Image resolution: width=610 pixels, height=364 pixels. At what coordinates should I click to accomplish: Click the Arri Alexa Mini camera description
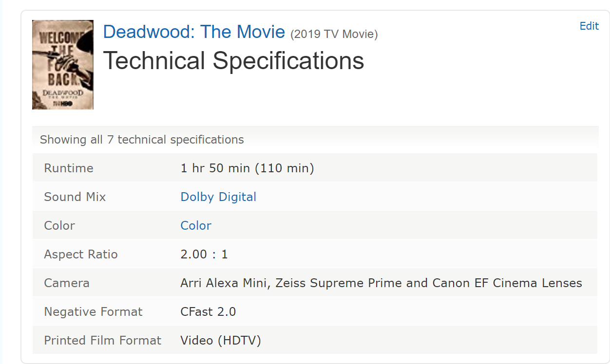tap(381, 283)
